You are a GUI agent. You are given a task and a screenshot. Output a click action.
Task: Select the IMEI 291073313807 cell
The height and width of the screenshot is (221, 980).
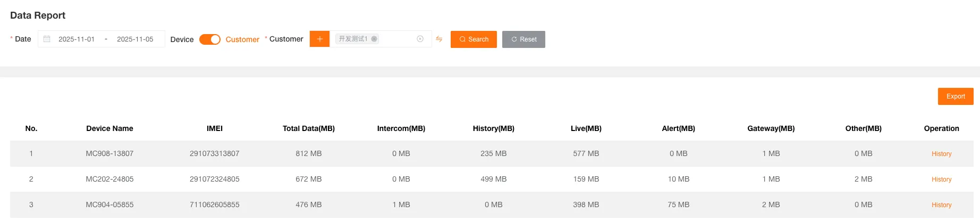214,153
